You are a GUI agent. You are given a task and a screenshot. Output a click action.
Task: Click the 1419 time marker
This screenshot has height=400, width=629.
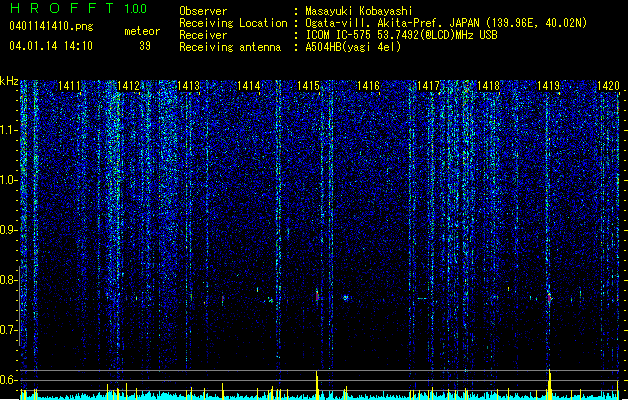[548, 85]
